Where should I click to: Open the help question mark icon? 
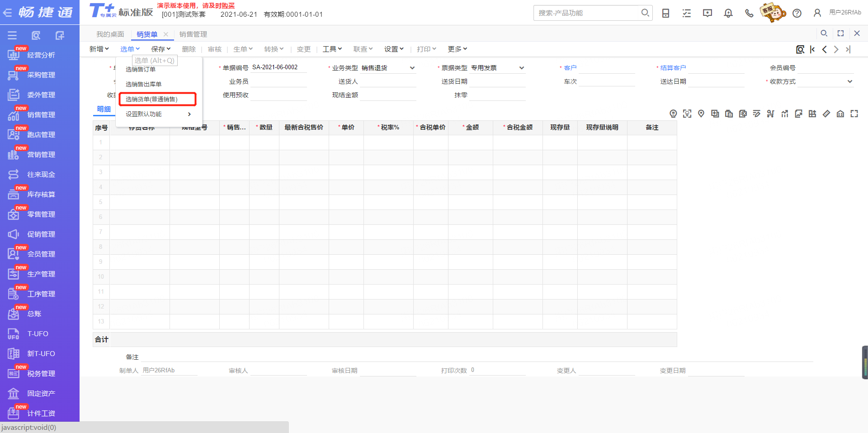pyautogui.click(x=797, y=13)
